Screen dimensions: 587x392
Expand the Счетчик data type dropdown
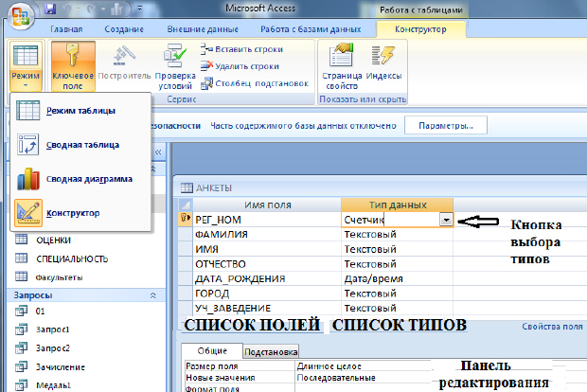pos(446,220)
